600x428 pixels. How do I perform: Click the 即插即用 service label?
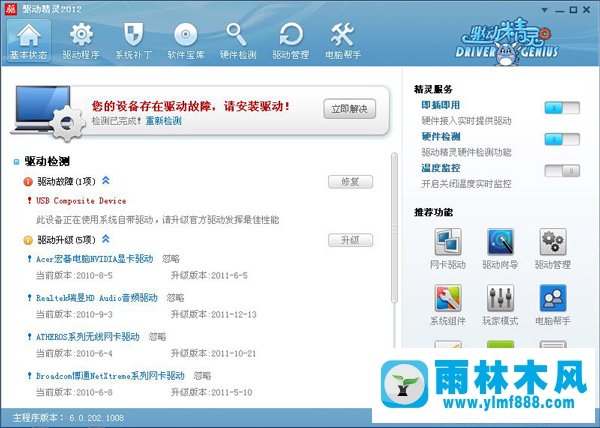pyautogui.click(x=440, y=105)
